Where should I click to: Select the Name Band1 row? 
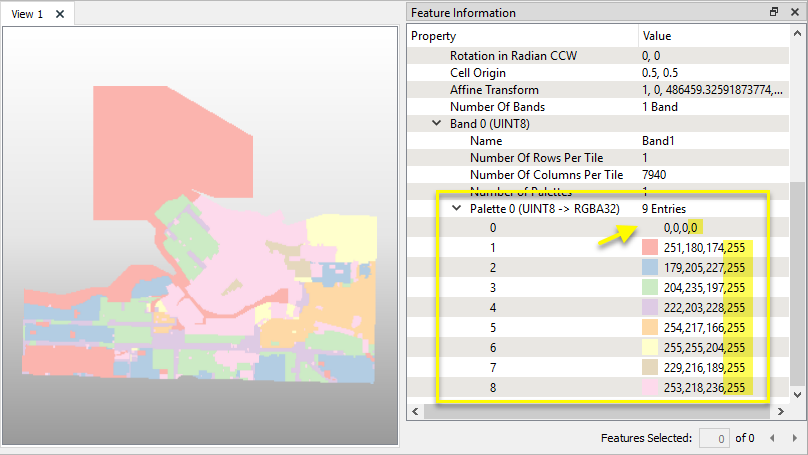coord(598,141)
